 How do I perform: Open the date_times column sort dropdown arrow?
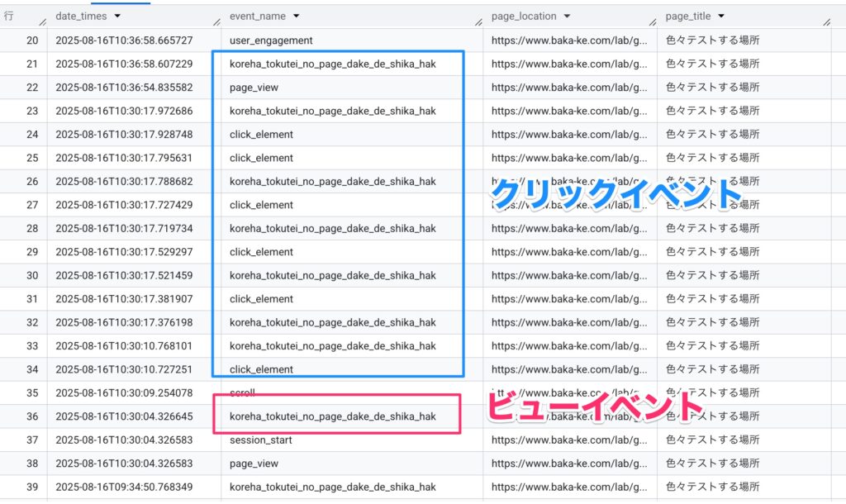point(117,17)
